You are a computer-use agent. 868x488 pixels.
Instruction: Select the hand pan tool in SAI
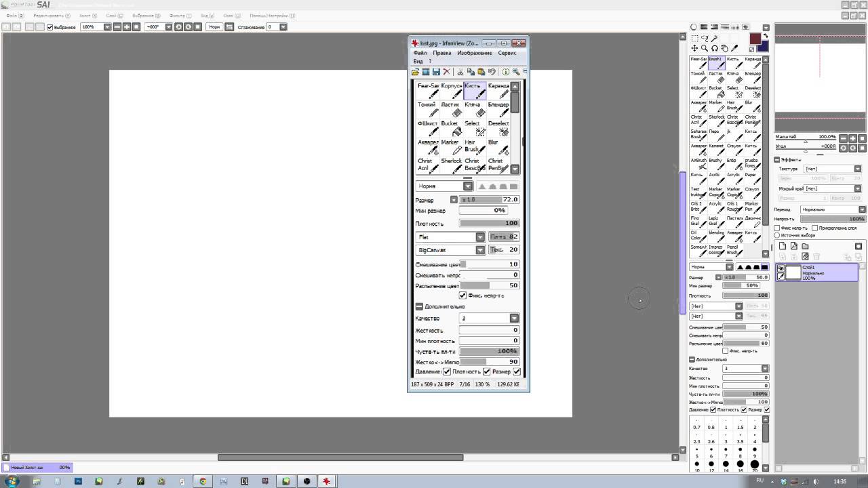[x=724, y=48]
